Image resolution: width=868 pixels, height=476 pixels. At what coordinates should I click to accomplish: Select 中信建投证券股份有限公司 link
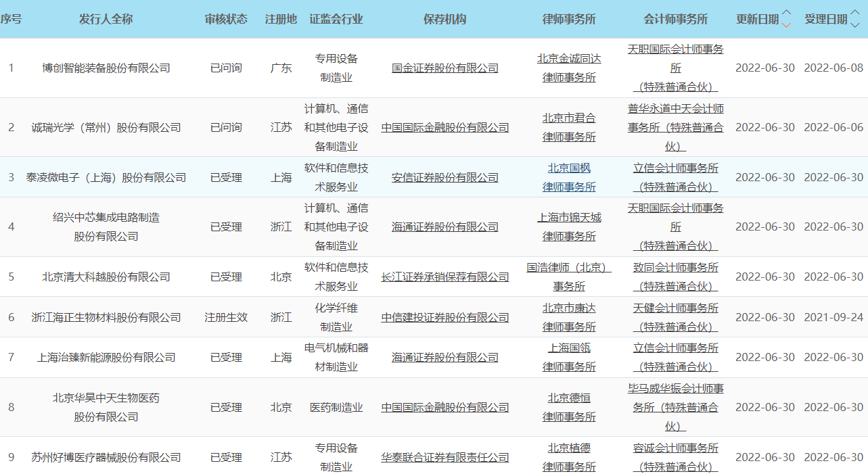click(x=444, y=317)
